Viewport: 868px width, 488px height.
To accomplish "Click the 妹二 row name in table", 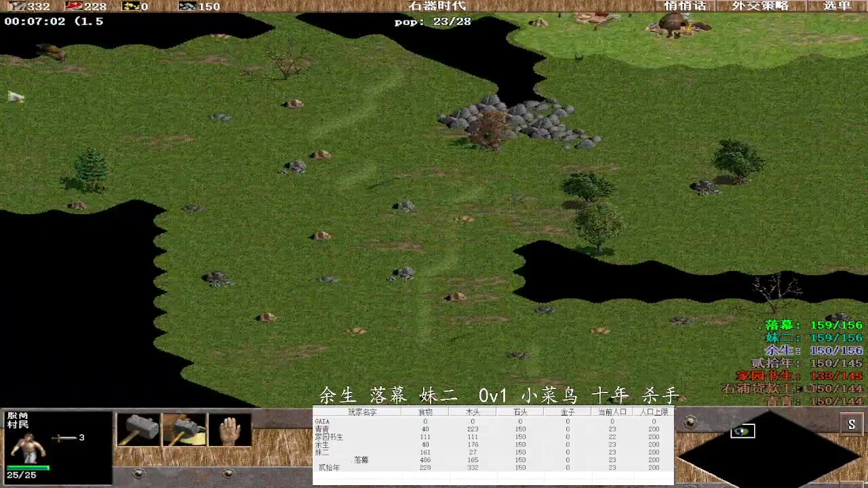I will (321, 452).
